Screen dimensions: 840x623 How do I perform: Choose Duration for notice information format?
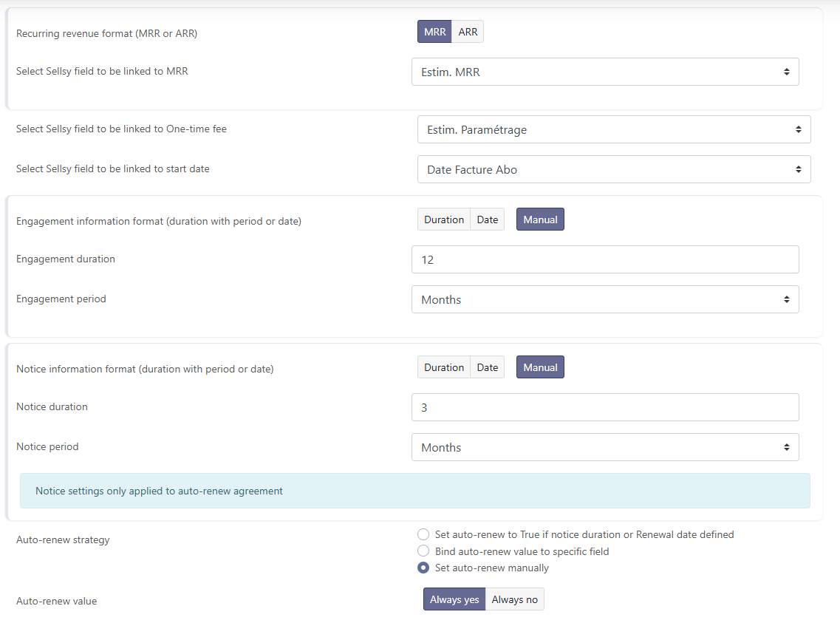click(444, 367)
